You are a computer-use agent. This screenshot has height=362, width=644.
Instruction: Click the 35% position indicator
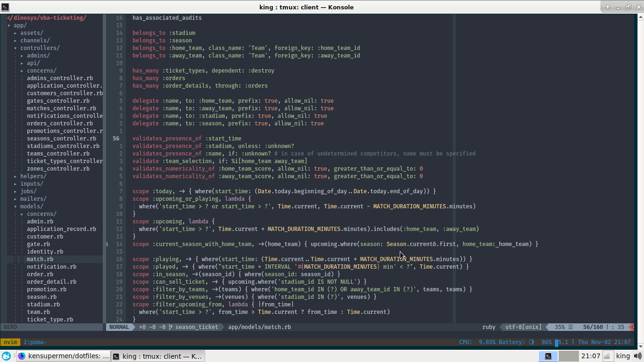[560, 327]
